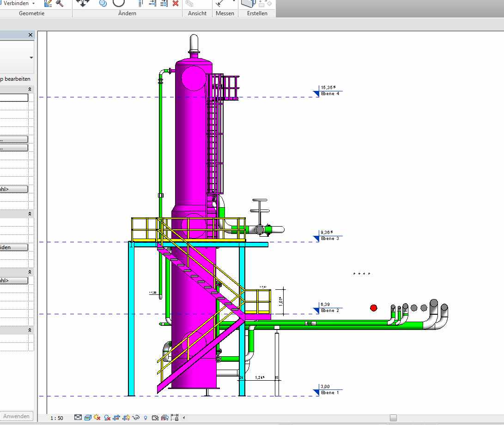Viewport: 504px width, 425px height.
Task: Open the Visual Style cube icon
Action: click(88, 418)
